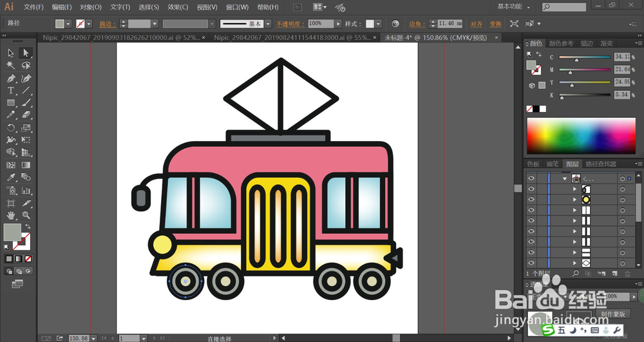
Task: Switch to Nipic 52% document tab
Action: tap(121, 37)
